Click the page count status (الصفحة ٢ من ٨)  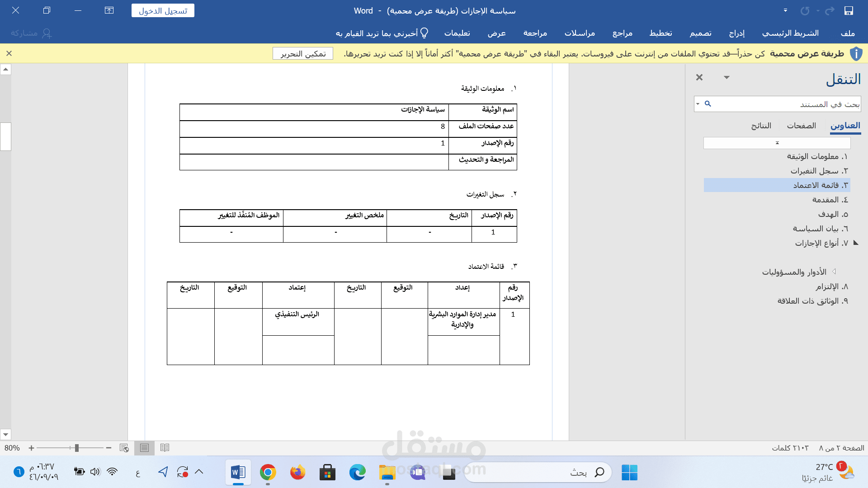coord(841,448)
